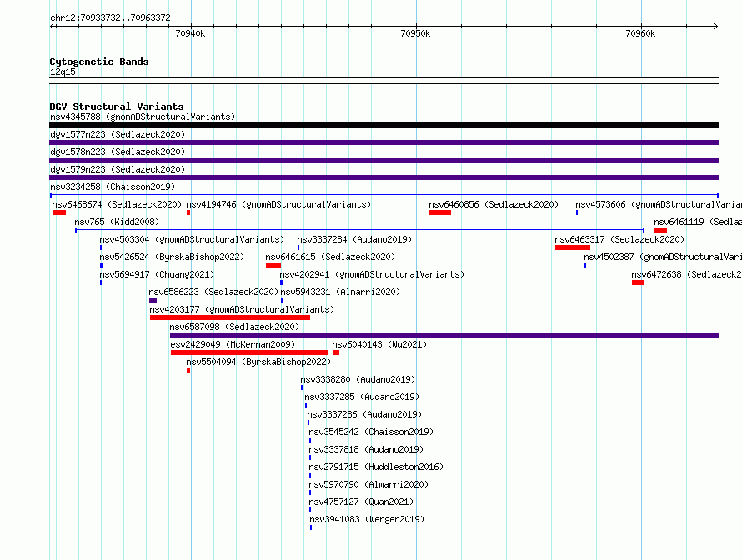Click the nsv6460856 red variant bar
742x560 pixels.
440,212
